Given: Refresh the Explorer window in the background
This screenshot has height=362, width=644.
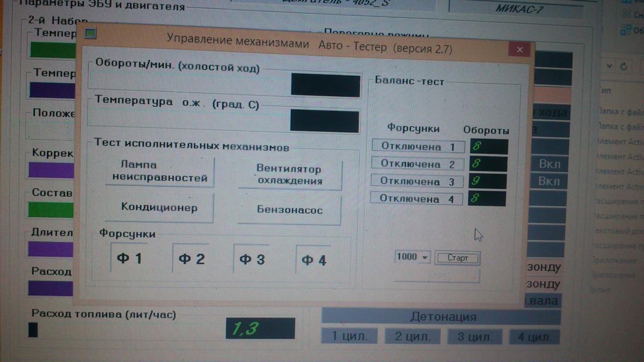Looking at the screenshot, I should [624, 67].
